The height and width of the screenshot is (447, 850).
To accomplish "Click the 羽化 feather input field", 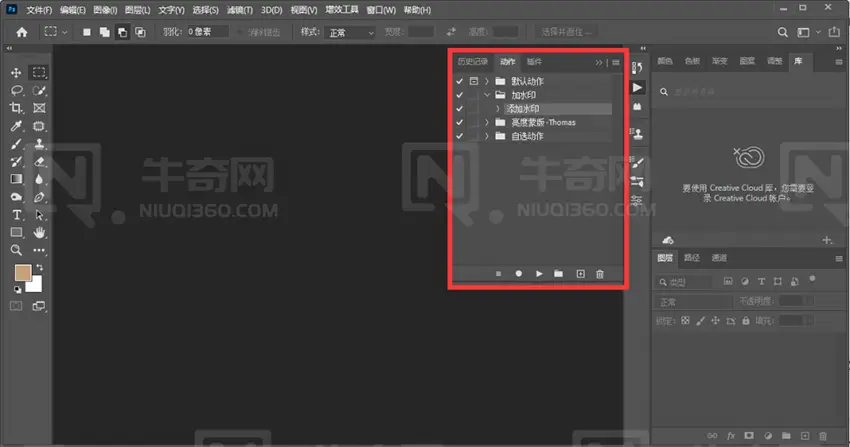I will pyautogui.click(x=208, y=32).
